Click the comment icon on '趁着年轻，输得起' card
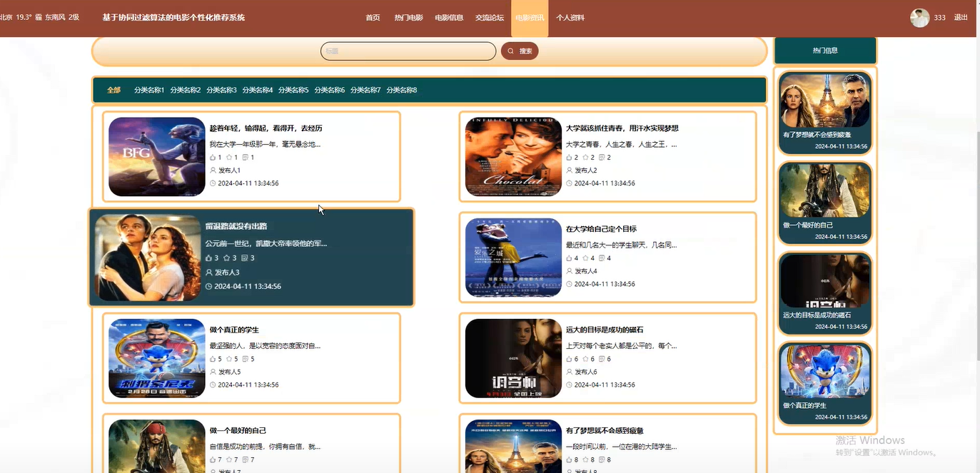This screenshot has height=473, width=980. pos(246,158)
